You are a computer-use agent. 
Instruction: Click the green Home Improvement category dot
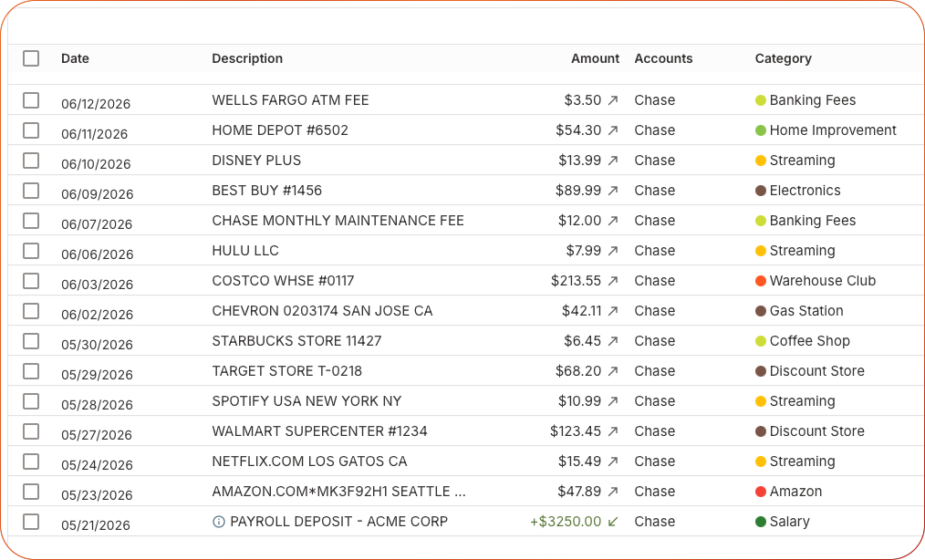761,130
